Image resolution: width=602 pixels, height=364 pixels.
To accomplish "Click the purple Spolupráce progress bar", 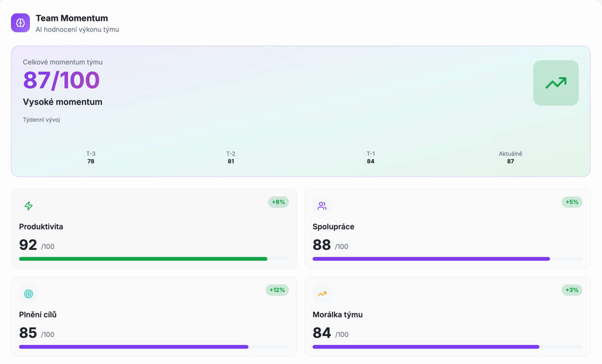I will pyautogui.click(x=431, y=259).
